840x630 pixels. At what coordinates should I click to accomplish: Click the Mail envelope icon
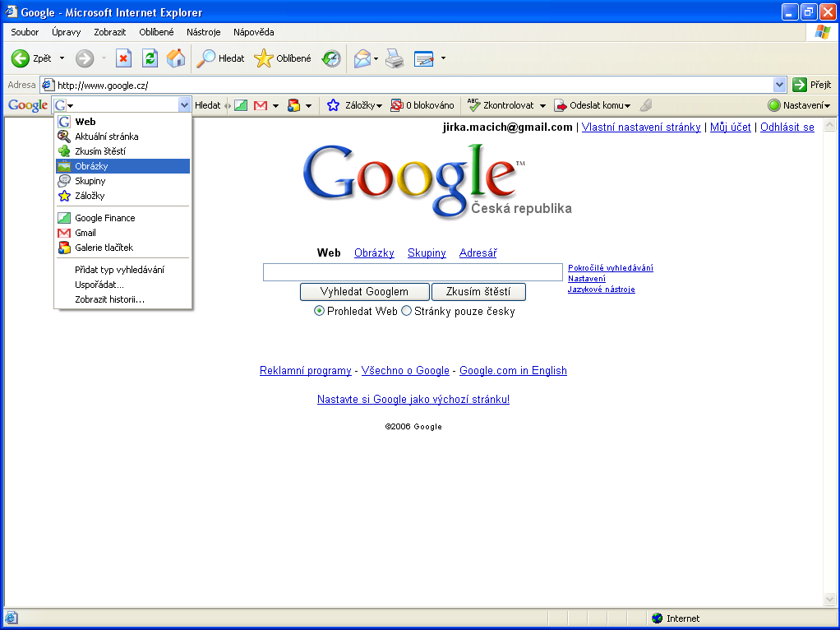point(362,58)
